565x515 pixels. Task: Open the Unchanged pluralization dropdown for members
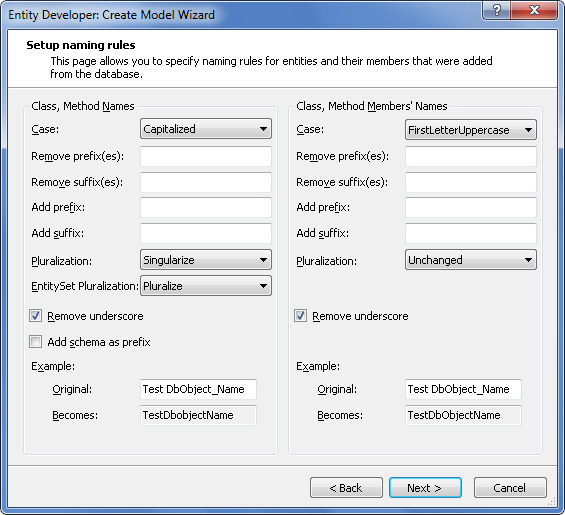(x=471, y=259)
